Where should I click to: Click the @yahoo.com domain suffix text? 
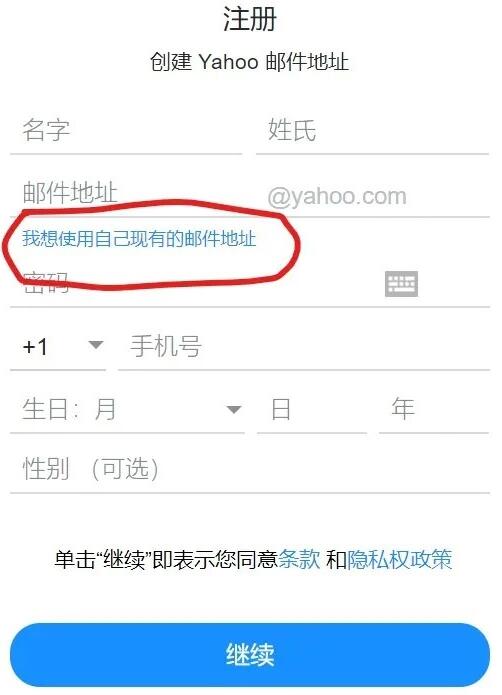coord(337,196)
